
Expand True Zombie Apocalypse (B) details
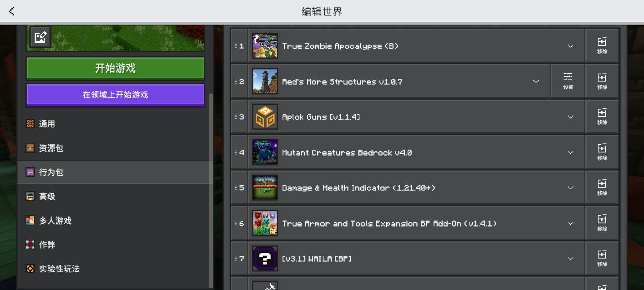click(570, 46)
